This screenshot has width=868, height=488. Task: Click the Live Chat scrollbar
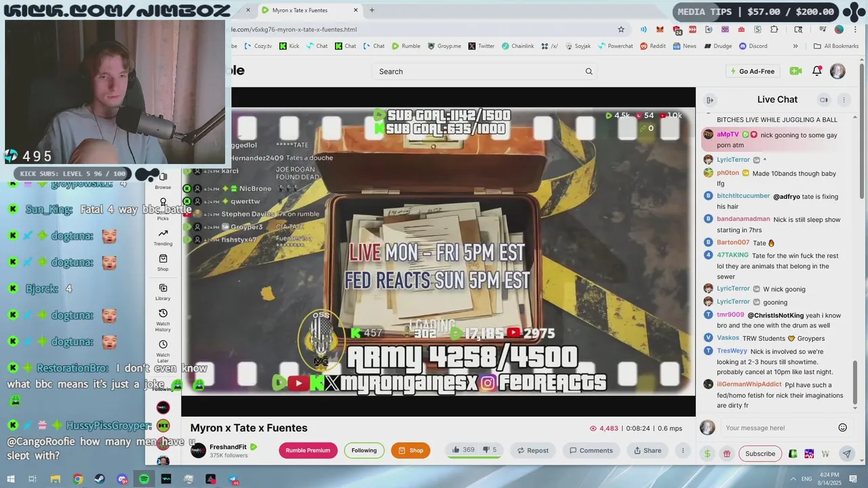tap(855, 384)
